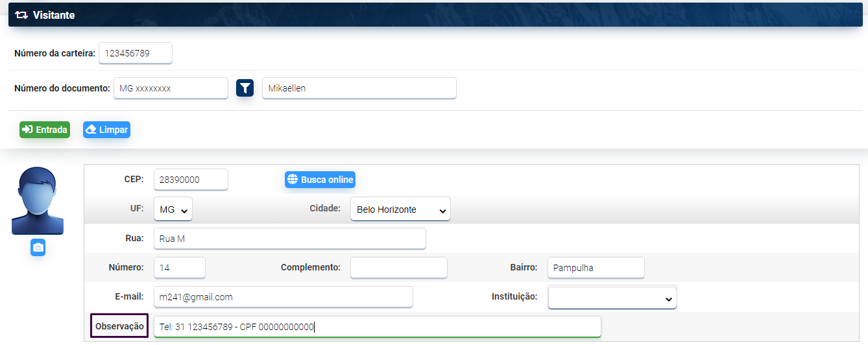The height and width of the screenshot is (345, 868).
Task: Click the swap arrows icon beside Visitante
Action: pyautogui.click(x=21, y=15)
